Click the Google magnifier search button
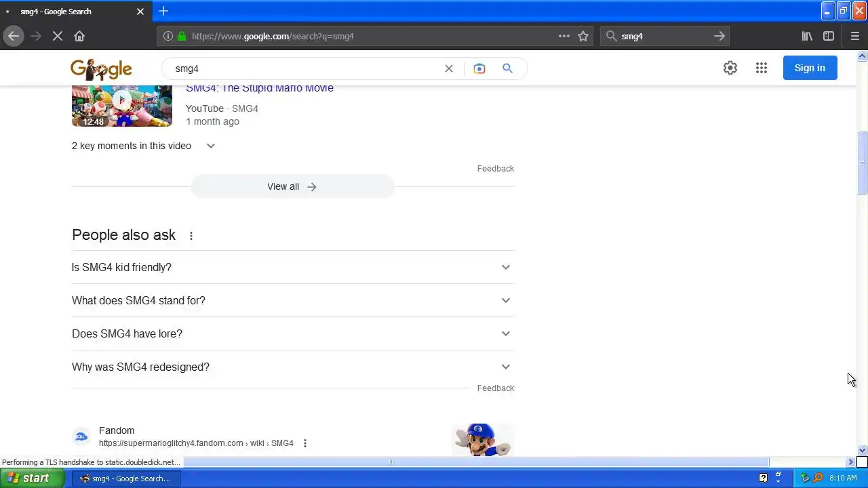The height and width of the screenshot is (488, 868). (x=507, y=68)
